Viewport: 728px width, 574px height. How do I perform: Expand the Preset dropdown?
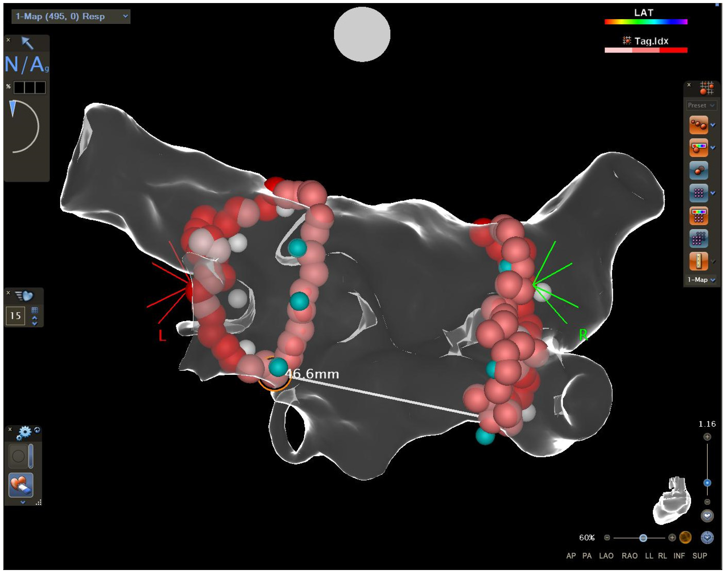click(x=701, y=105)
